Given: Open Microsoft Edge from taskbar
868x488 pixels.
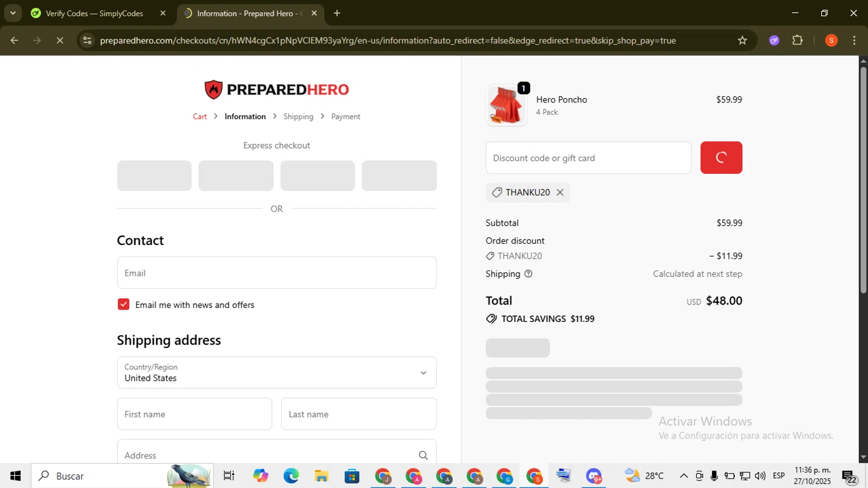Looking at the screenshot, I should (x=291, y=476).
